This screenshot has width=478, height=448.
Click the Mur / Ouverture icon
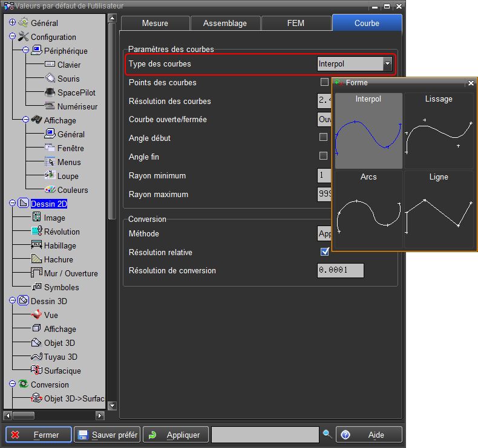(x=36, y=273)
